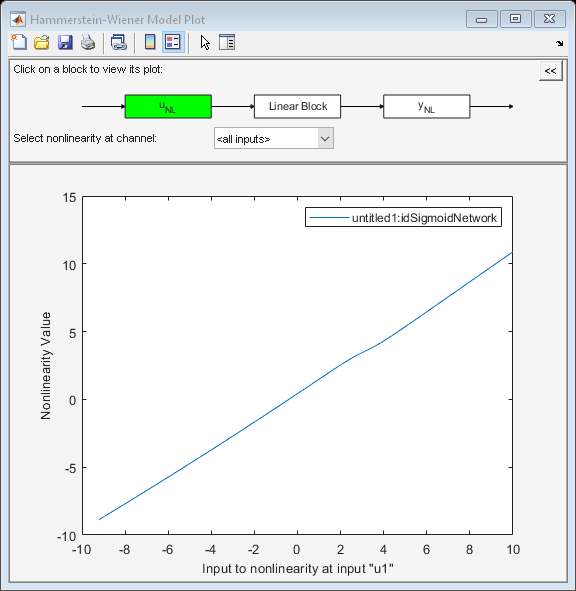Minimize the Hammerstein-Wiener Model Plot window
576x591 pixels.
(x=482, y=19)
